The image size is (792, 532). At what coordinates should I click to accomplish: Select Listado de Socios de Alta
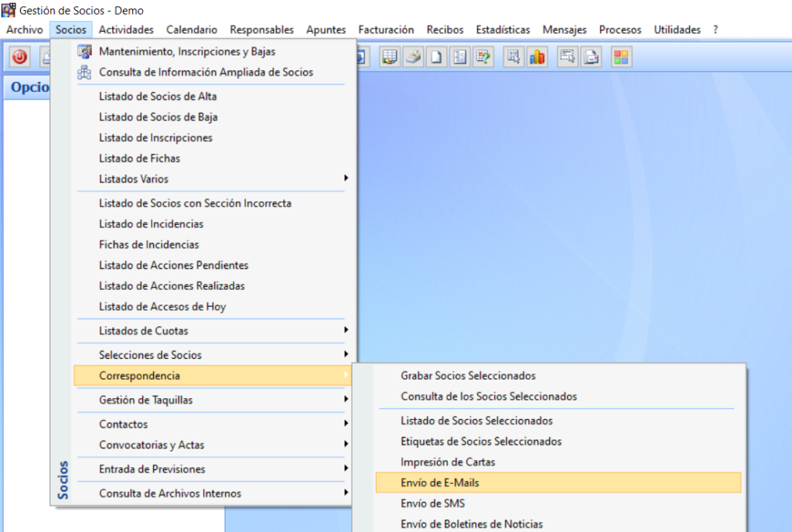[x=158, y=97]
